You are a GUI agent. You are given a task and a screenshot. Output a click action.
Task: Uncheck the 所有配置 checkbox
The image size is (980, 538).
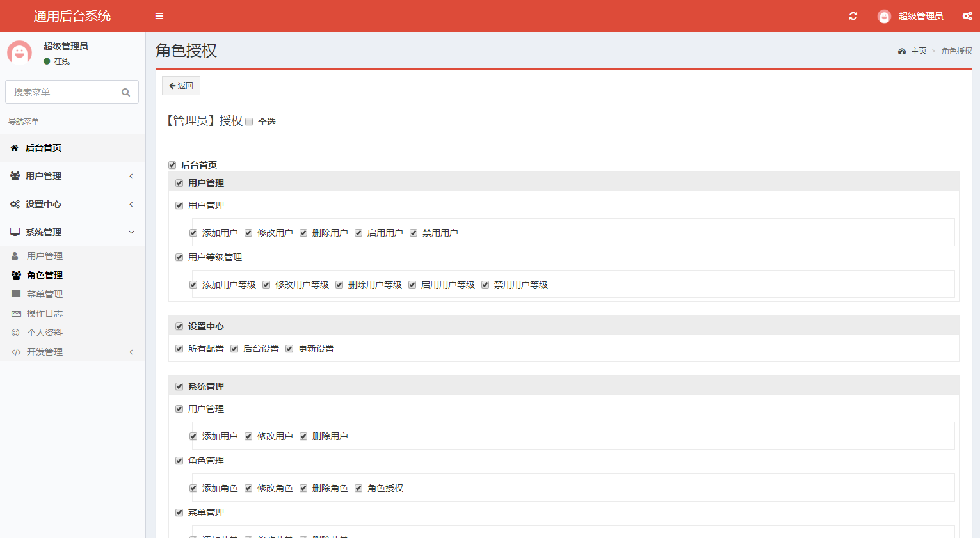179,349
